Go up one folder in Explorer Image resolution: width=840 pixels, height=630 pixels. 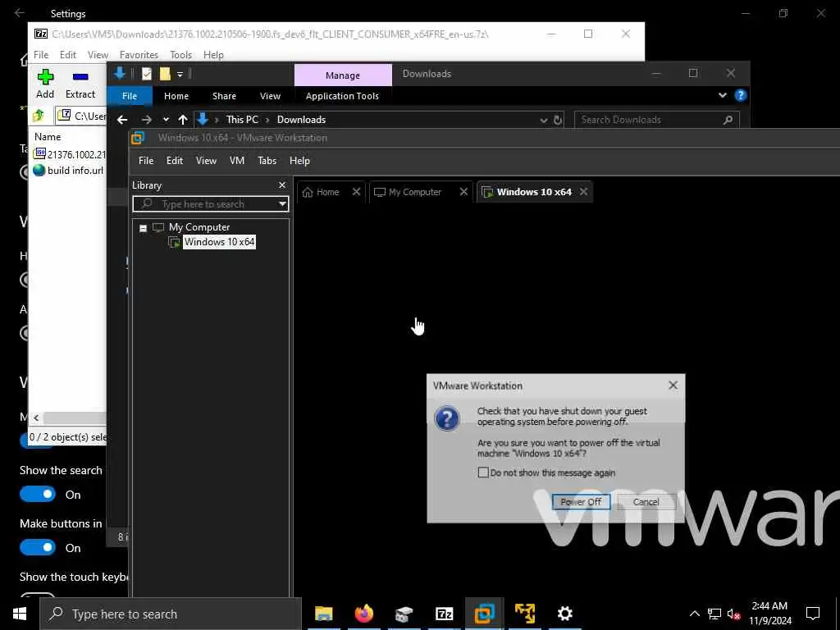[x=183, y=120]
